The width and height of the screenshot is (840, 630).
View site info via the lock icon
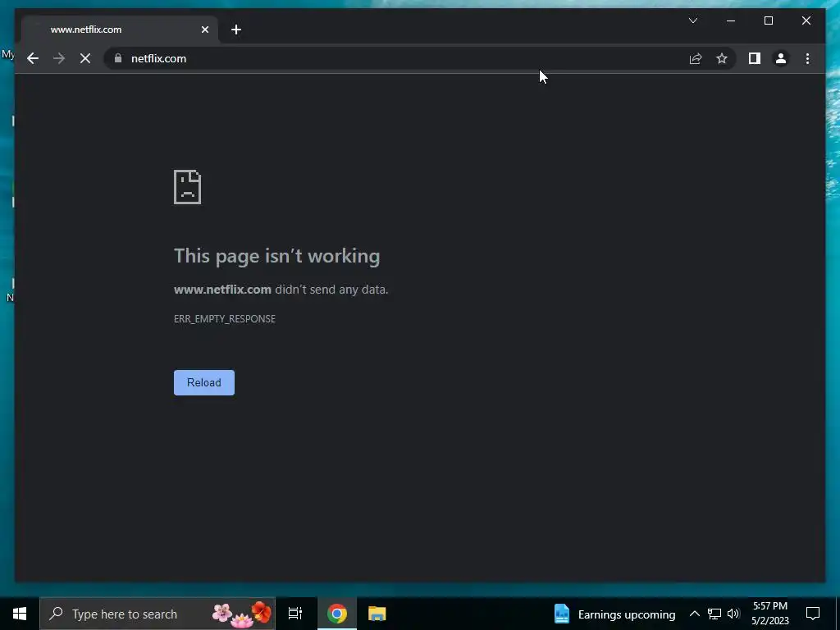coord(118,58)
